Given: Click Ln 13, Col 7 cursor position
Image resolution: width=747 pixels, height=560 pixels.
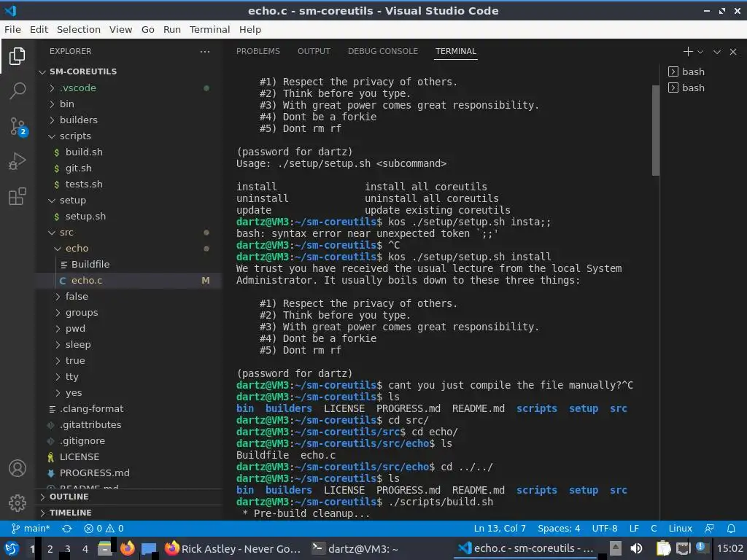Looking at the screenshot, I should click(x=500, y=529).
